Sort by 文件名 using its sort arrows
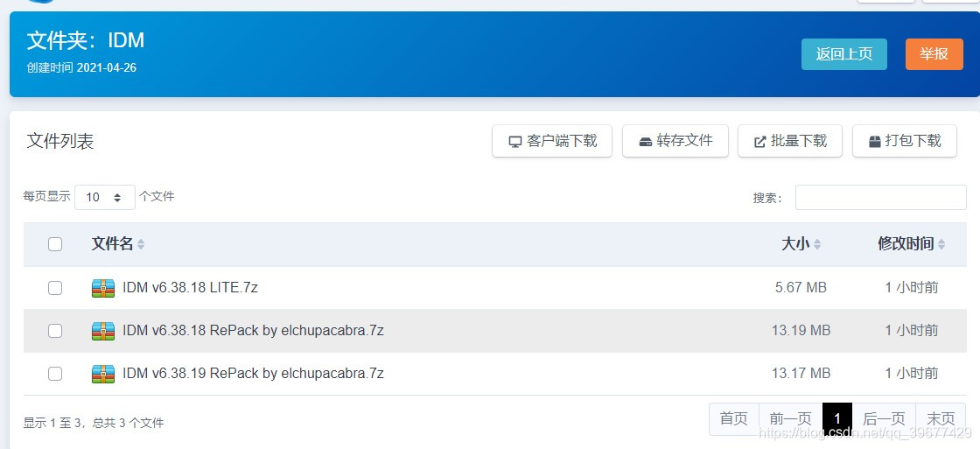Viewport: 980px width, 449px height. pyautogui.click(x=141, y=244)
